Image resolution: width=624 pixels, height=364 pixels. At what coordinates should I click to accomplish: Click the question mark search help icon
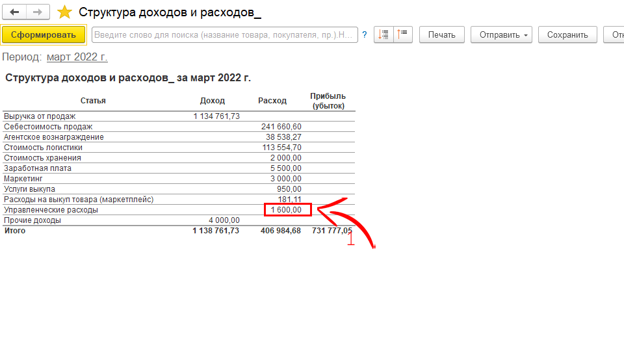[x=364, y=35]
